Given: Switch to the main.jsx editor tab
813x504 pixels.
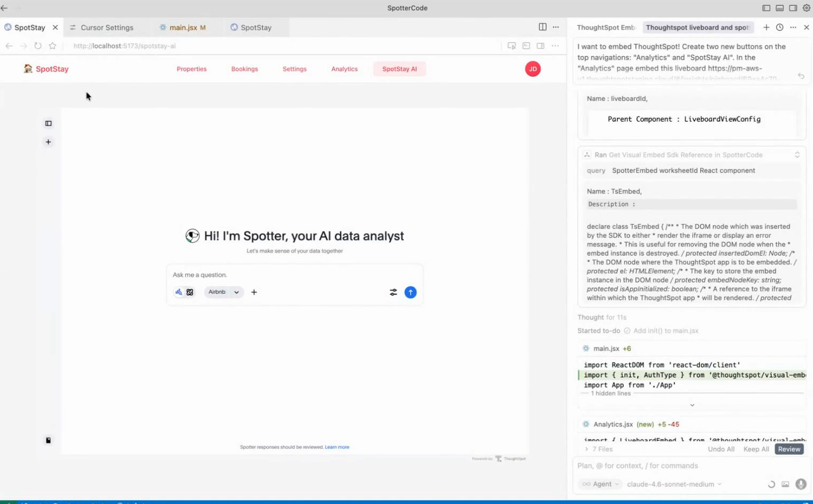Looking at the screenshot, I should pyautogui.click(x=183, y=28).
